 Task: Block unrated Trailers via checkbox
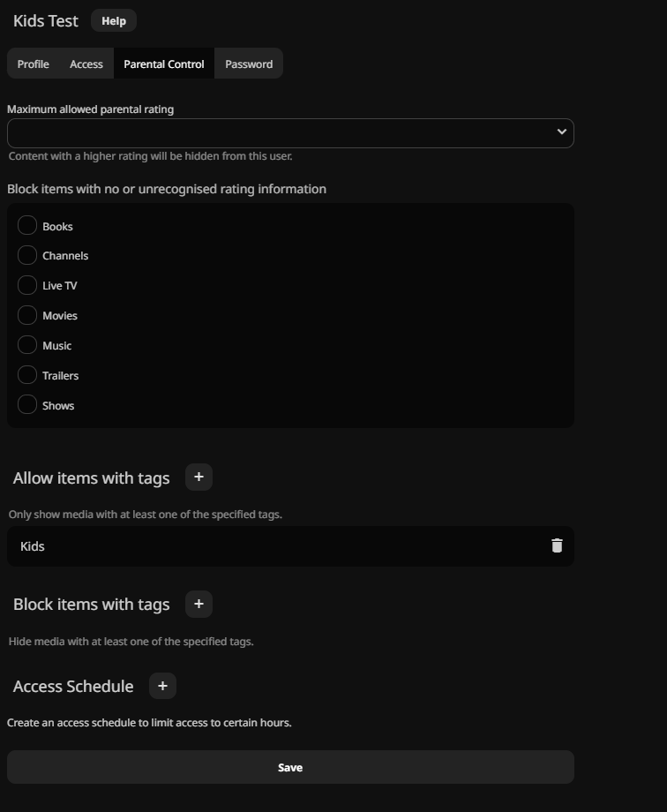click(x=27, y=376)
